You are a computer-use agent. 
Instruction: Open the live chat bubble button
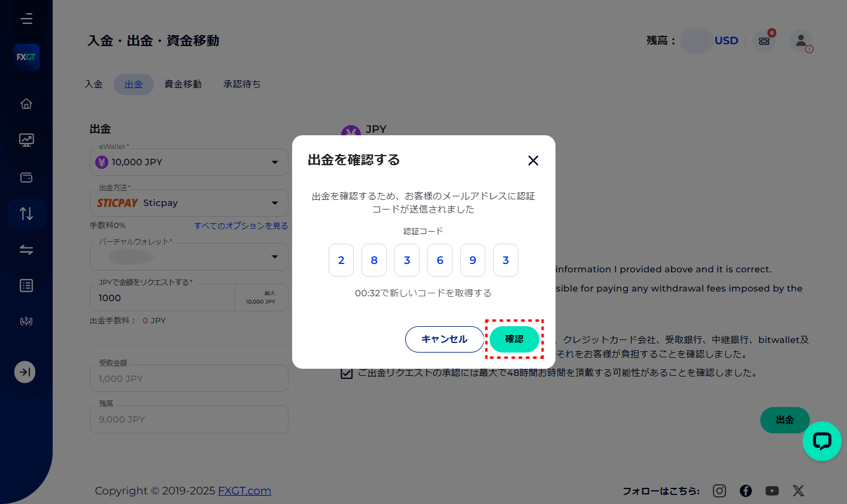point(822,441)
